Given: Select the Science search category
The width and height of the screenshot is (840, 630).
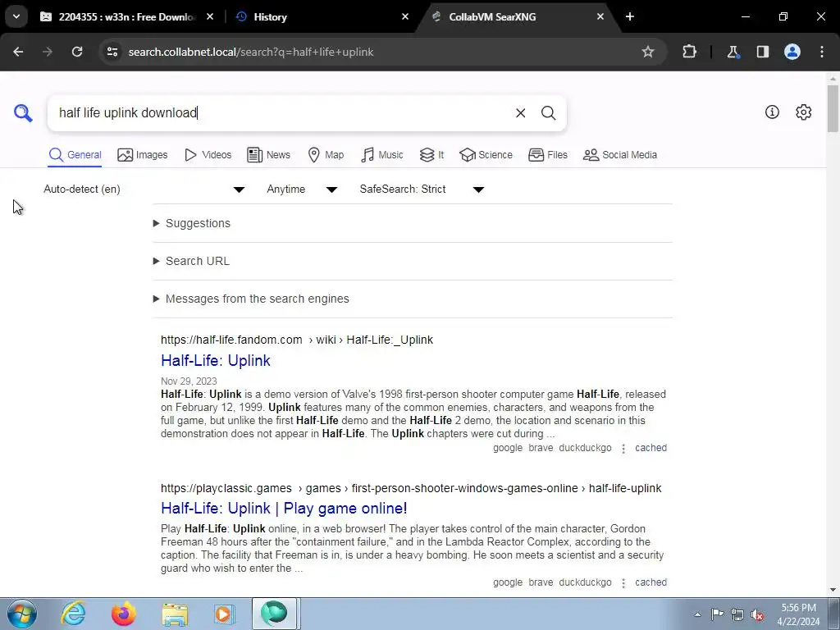Looking at the screenshot, I should 486,155.
